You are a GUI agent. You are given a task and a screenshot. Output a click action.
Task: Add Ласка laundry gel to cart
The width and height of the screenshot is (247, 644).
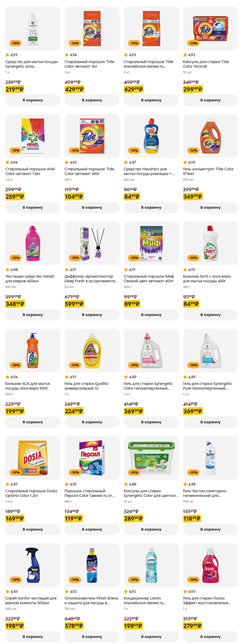tap(210, 636)
